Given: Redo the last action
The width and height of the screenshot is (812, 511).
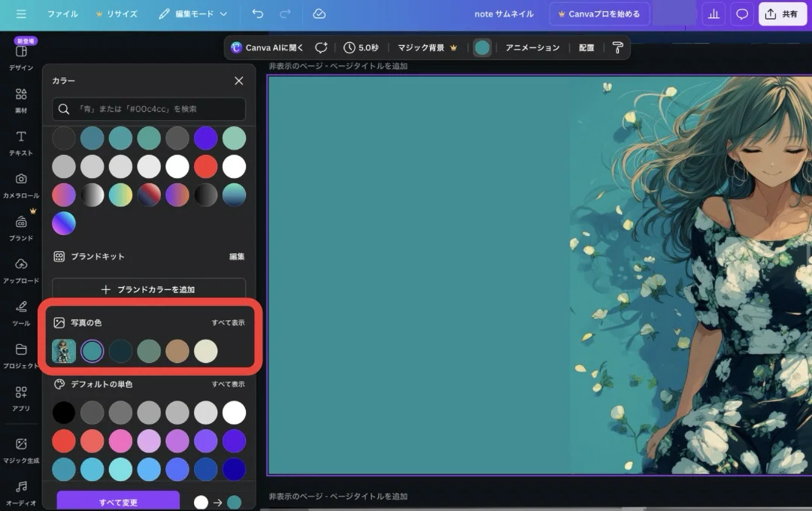Looking at the screenshot, I should coord(286,14).
